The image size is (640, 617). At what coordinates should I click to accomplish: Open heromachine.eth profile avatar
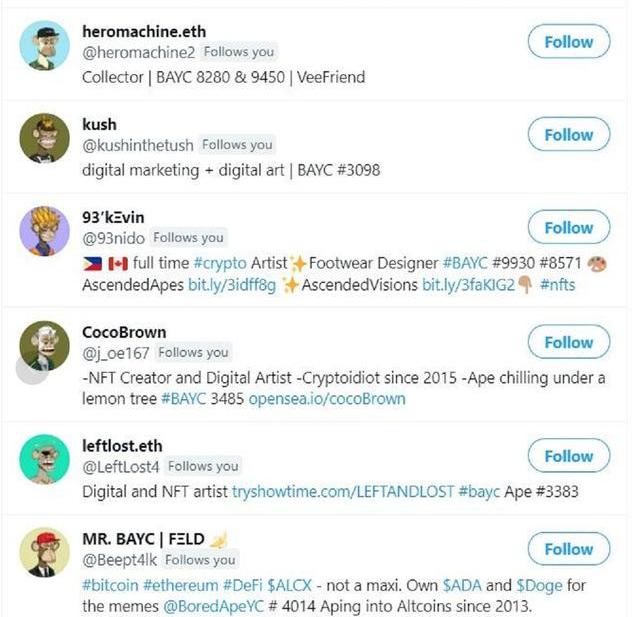coord(44,45)
